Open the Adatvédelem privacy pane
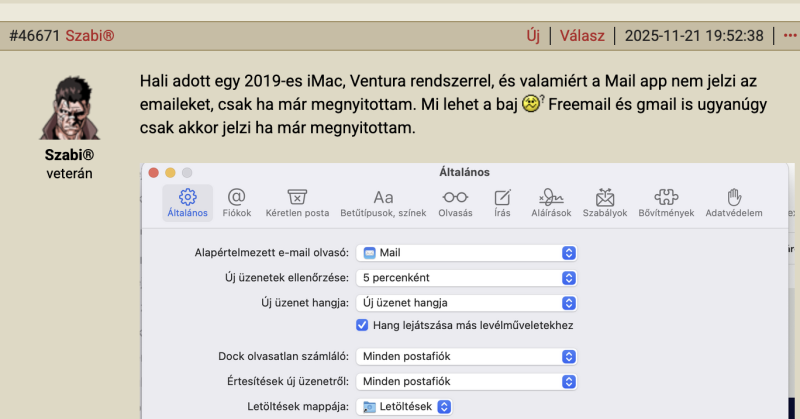 pyautogui.click(x=733, y=202)
